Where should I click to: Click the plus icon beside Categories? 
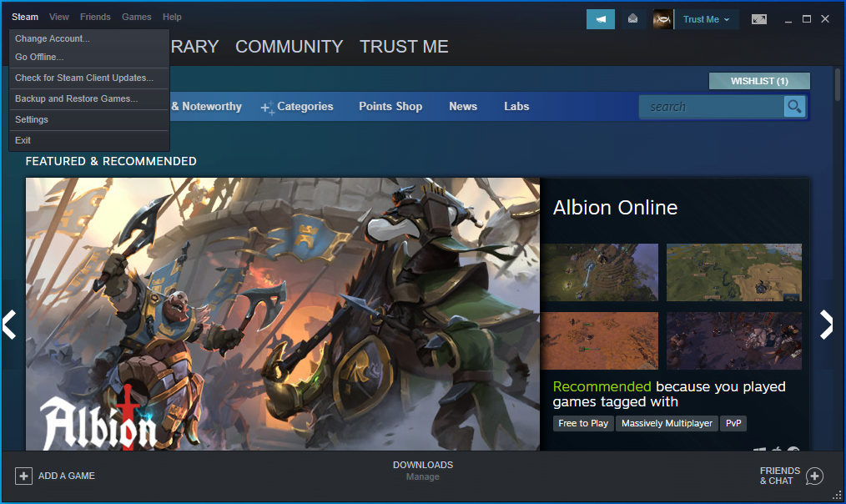tap(267, 108)
